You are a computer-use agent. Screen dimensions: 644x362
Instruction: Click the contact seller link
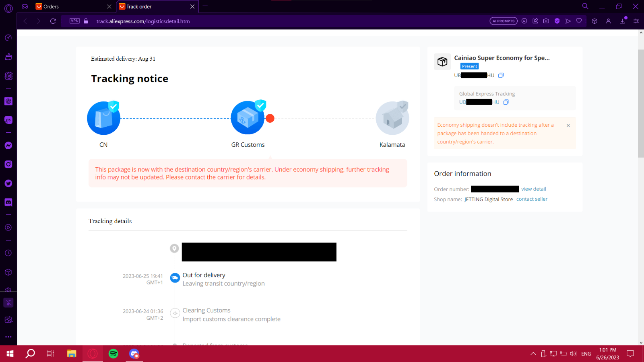point(532,199)
